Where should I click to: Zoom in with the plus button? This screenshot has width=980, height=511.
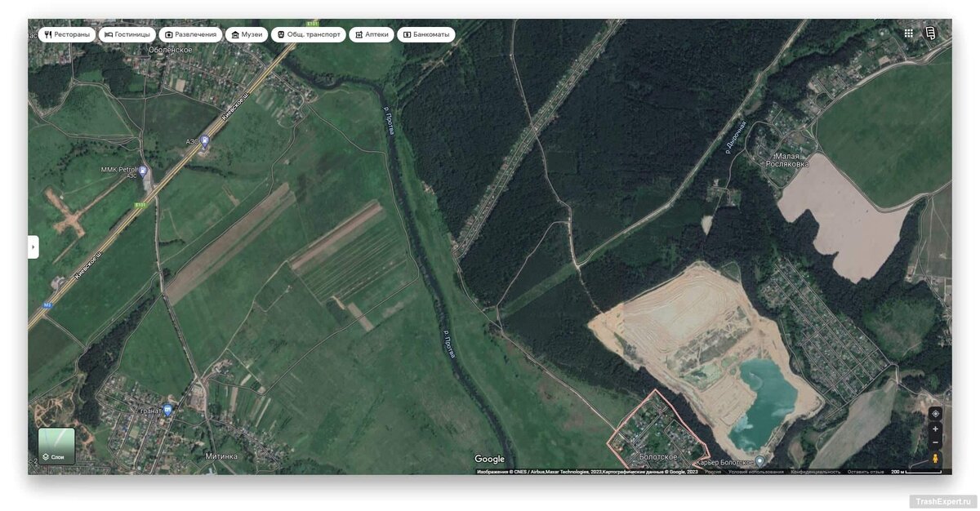coord(935,429)
